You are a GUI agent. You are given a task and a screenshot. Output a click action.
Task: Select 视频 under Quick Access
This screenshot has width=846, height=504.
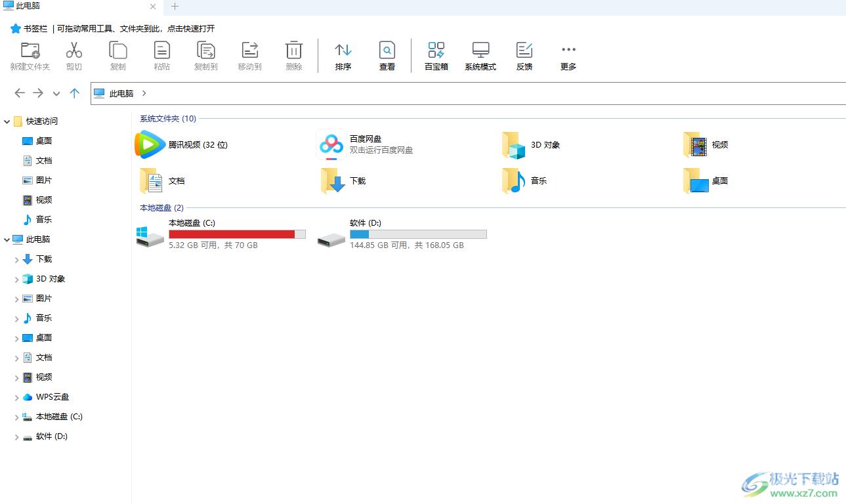click(44, 199)
